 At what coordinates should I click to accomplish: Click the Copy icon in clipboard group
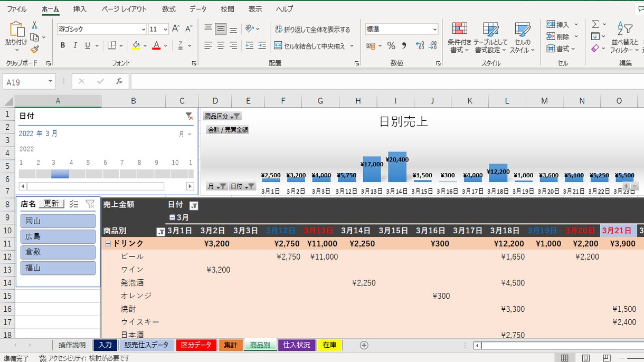[35, 37]
